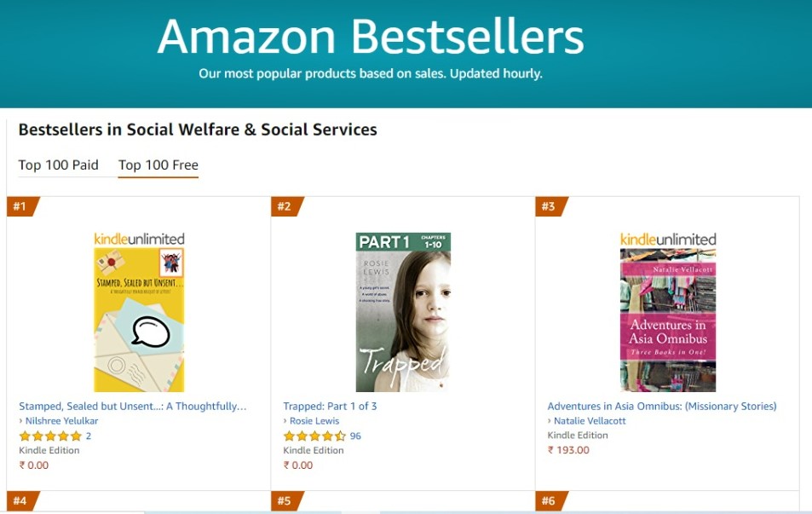
Task: Select the Top 100 Free tab
Action: (158, 165)
